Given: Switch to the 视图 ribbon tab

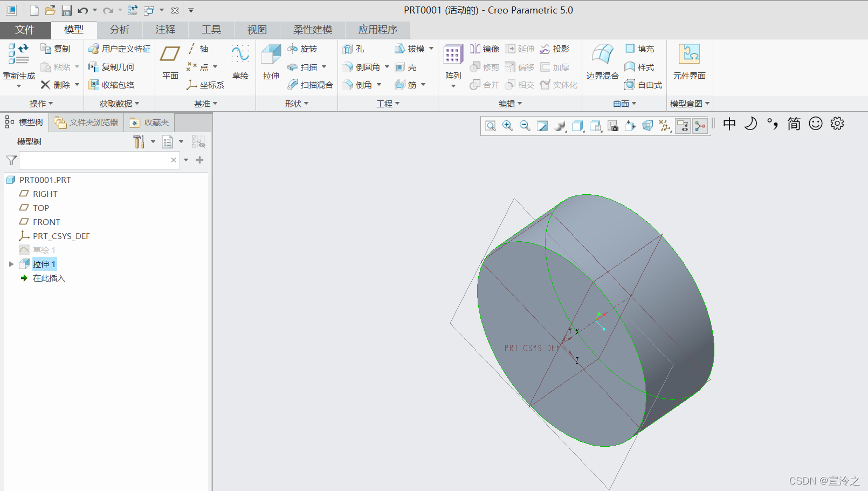Looking at the screenshot, I should (257, 30).
